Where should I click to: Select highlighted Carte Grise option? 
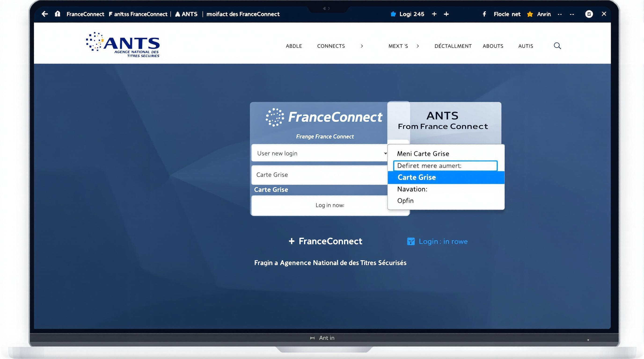(446, 177)
